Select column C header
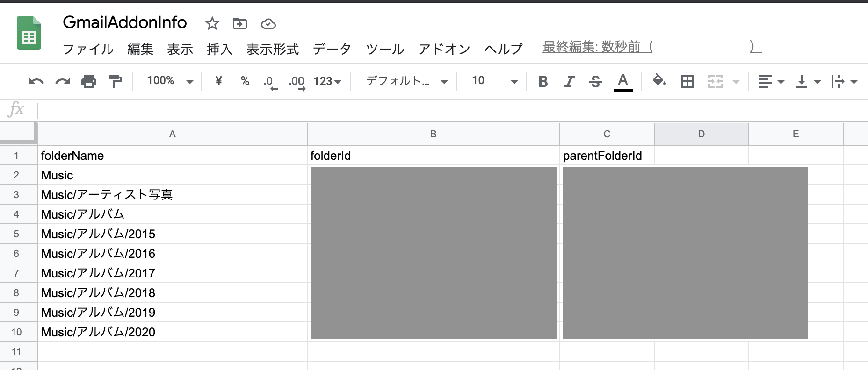The height and width of the screenshot is (370, 868). coord(607,134)
